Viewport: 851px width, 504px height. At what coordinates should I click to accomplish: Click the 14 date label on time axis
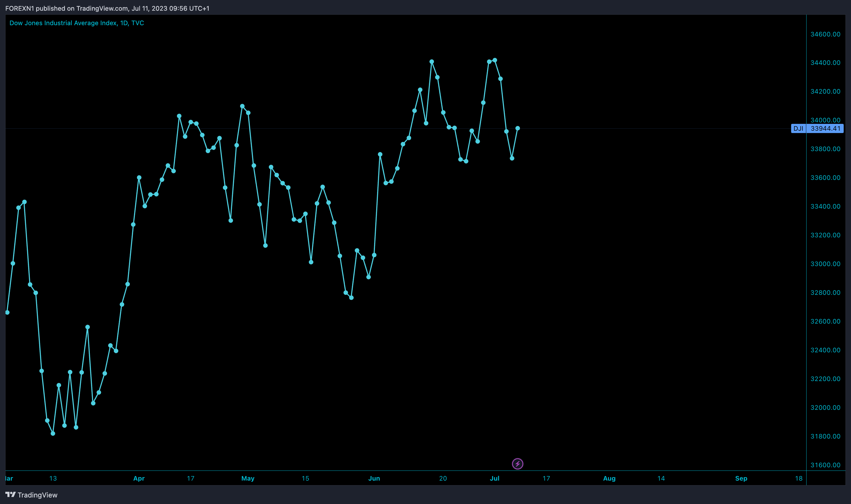(x=661, y=478)
